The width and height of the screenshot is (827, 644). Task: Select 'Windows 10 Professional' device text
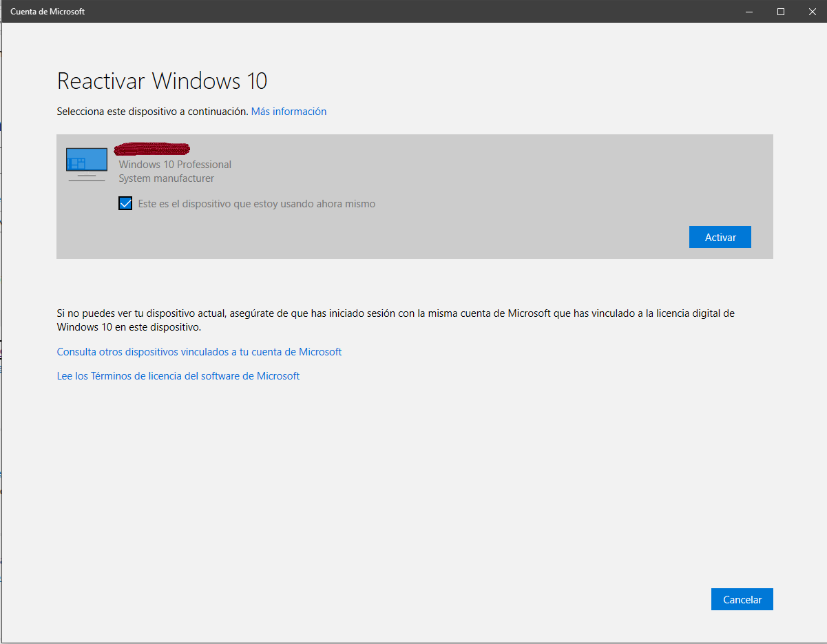pyautogui.click(x=175, y=165)
